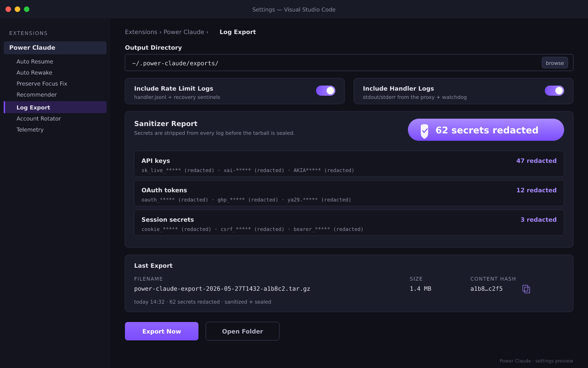Select the API keys redaction row

[349, 164]
